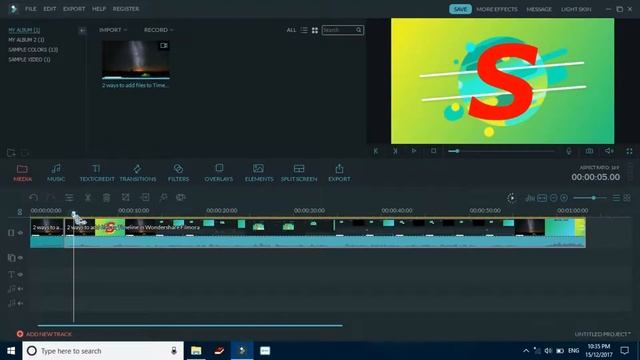This screenshot has width=640, height=360.
Task: Split the clip with the scissors icon
Action: pos(88,198)
